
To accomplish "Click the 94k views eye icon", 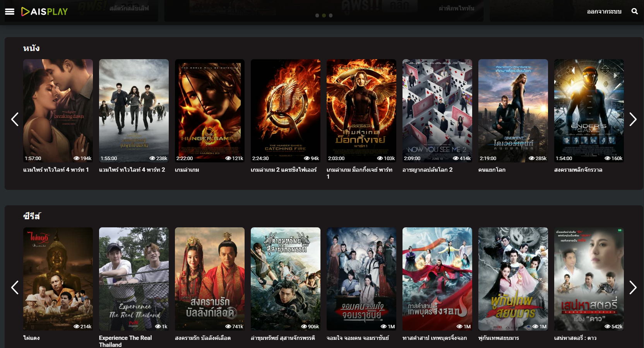I will [x=307, y=159].
